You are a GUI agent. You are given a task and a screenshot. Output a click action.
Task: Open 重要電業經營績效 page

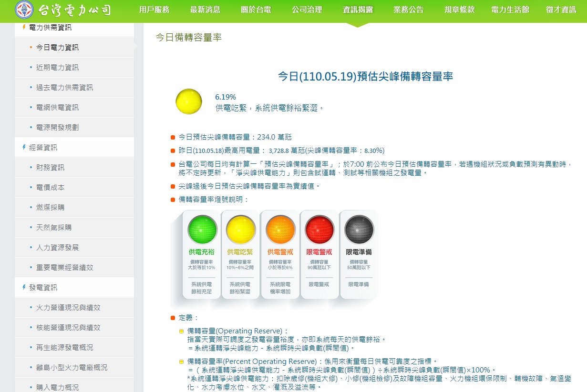pyautogui.click(x=65, y=268)
